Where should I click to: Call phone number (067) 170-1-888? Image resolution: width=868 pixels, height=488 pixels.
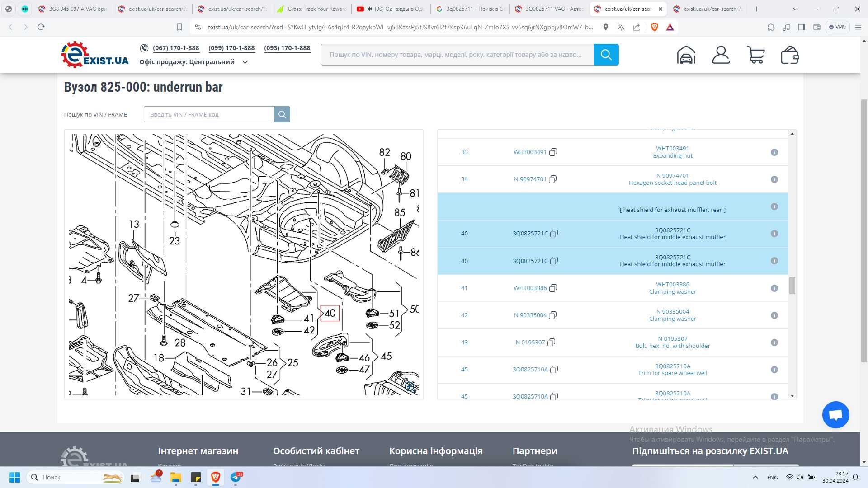(x=176, y=48)
